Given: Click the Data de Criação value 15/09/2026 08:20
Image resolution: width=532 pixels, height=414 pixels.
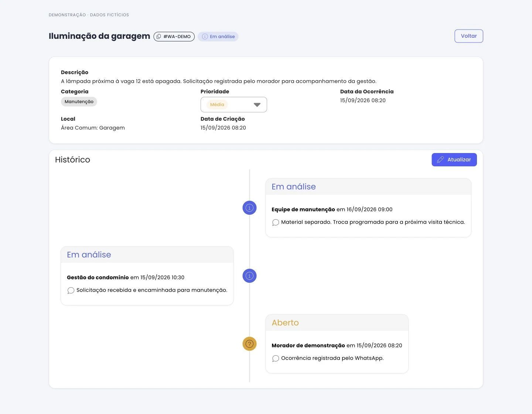Looking at the screenshot, I should (223, 128).
